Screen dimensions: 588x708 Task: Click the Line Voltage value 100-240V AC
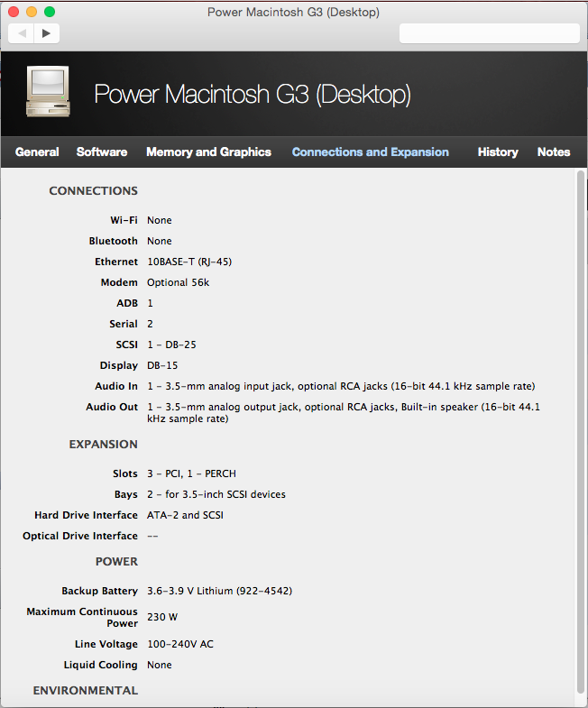click(x=180, y=644)
